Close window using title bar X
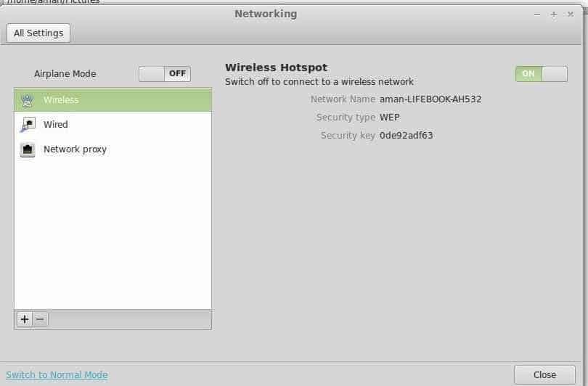The width and height of the screenshot is (588, 386). pos(571,15)
